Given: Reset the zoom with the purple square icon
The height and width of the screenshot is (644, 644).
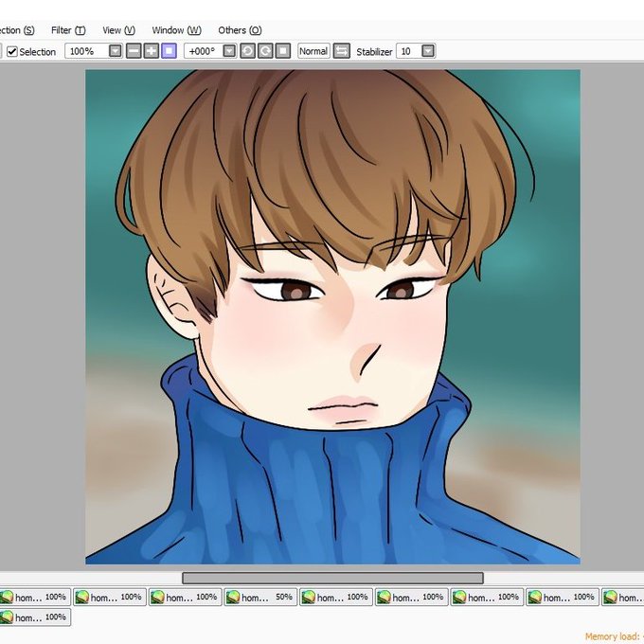Looking at the screenshot, I should pyautogui.click(x=169, y=51).
